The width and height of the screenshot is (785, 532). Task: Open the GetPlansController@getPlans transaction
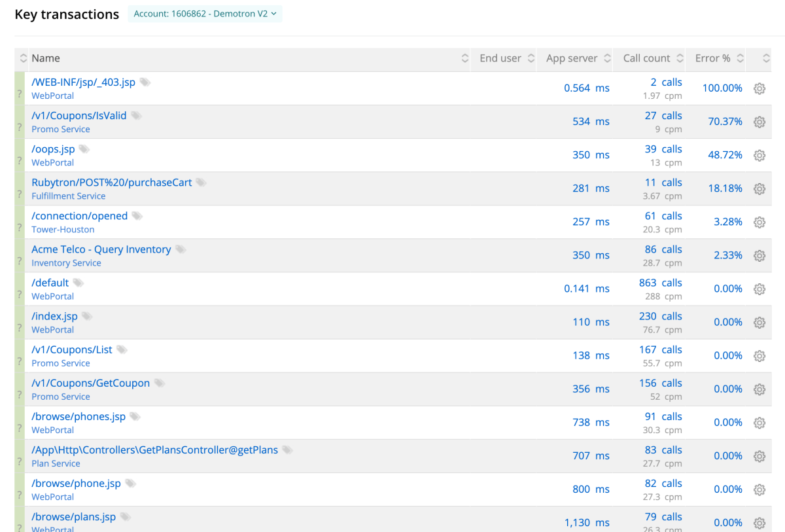(x=155, y=450)
